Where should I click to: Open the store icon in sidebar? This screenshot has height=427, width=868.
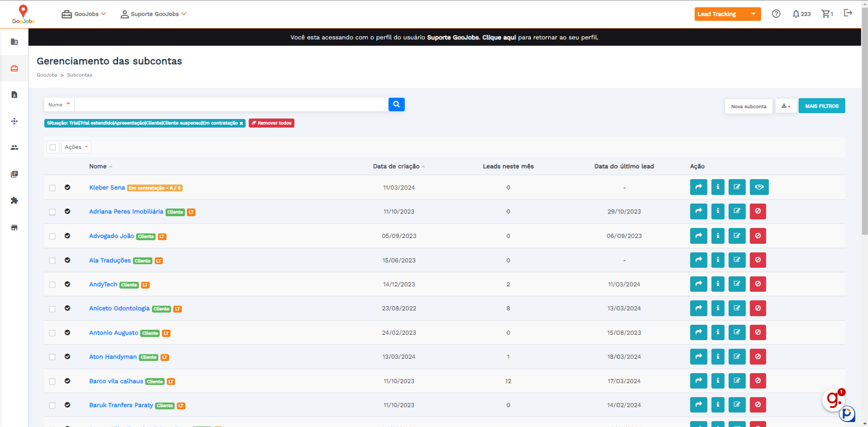pyautogui.click(x=14, y=227)
